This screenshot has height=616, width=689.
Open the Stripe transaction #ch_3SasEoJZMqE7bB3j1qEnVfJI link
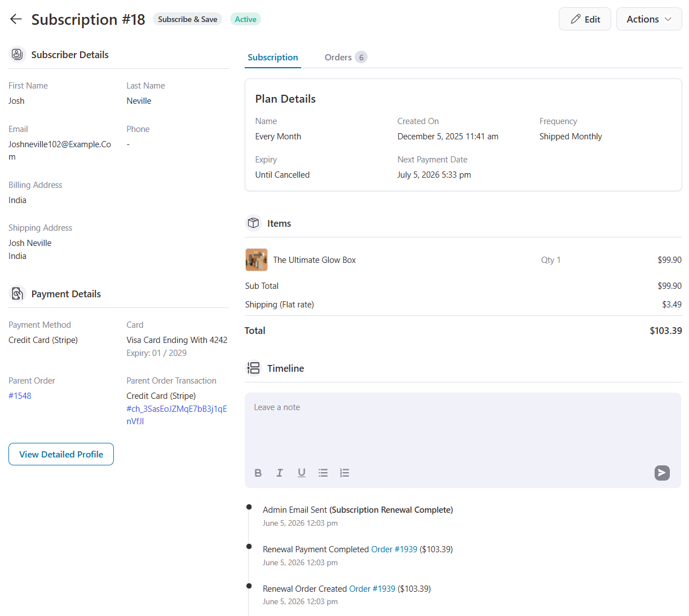176,415
